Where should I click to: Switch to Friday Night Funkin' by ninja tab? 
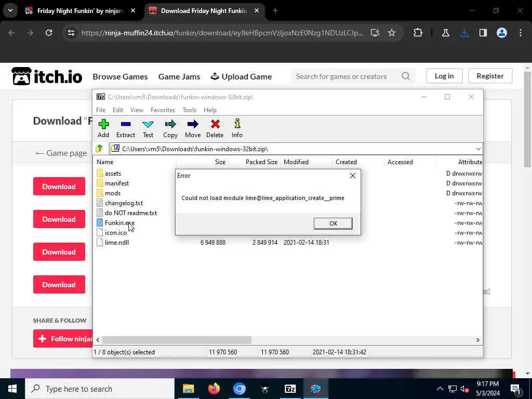81,11
